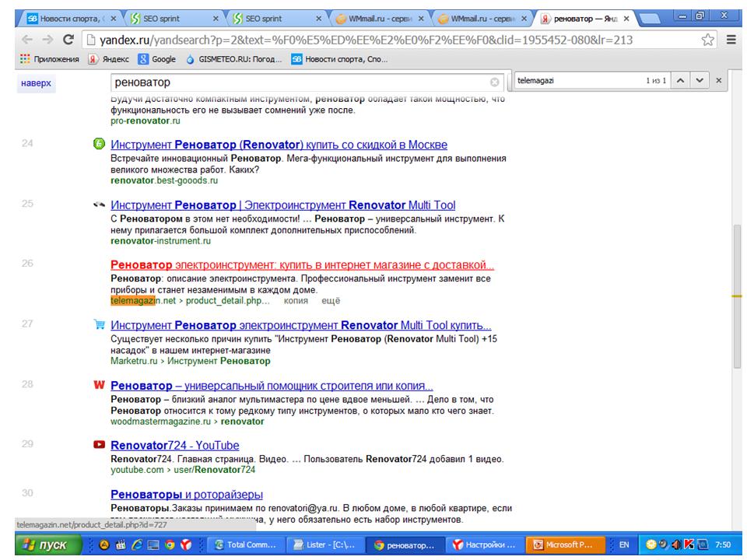Launch Internet Explorer from quick launch
This screenshot has height=560, width=747.
point(137,545)
